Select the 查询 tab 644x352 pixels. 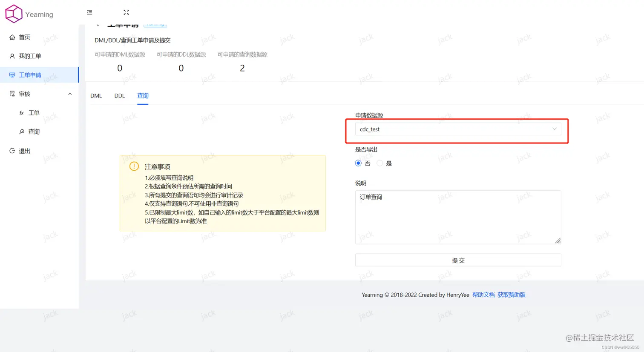(x=143, y=96)
